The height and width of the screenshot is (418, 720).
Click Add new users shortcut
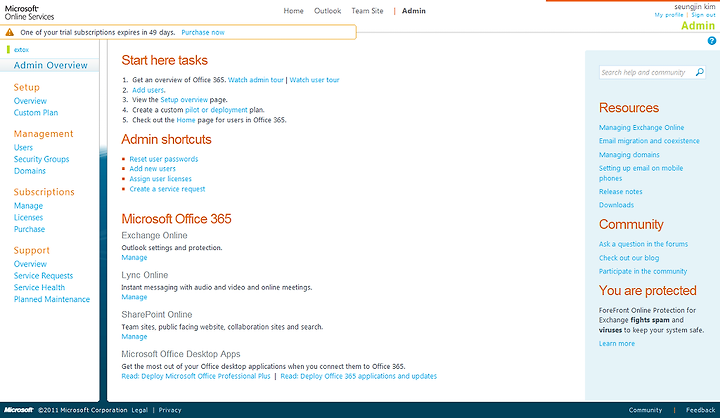coord(152,169)
